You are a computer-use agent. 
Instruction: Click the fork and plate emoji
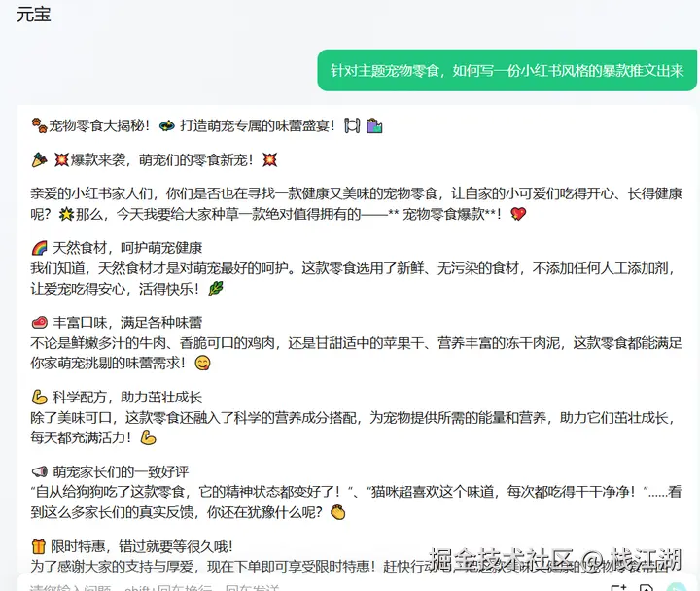coord(352,125)
